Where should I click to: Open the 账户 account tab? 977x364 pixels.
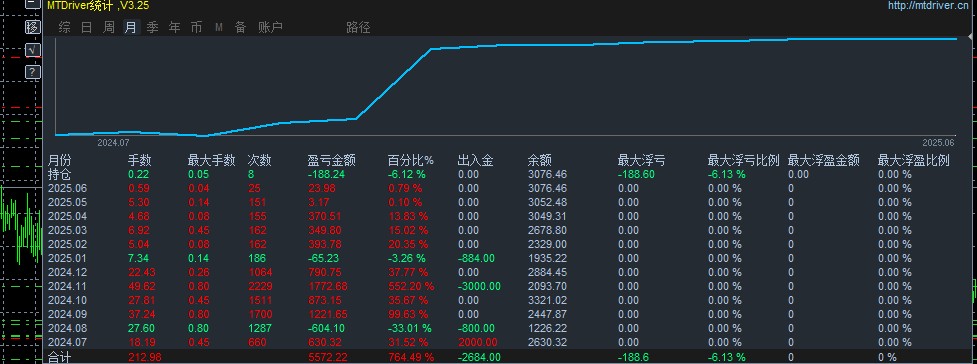click(x=270, y=27)
